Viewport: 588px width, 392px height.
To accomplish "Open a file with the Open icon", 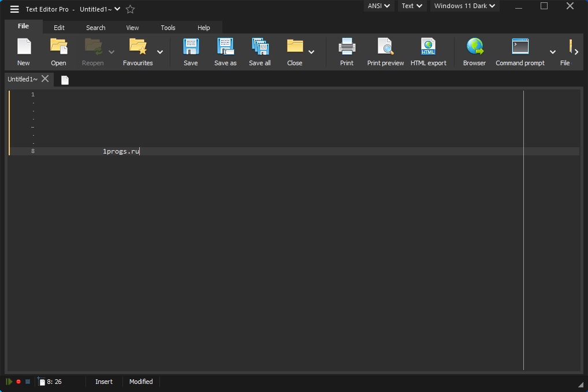I will tap(58, 51).
